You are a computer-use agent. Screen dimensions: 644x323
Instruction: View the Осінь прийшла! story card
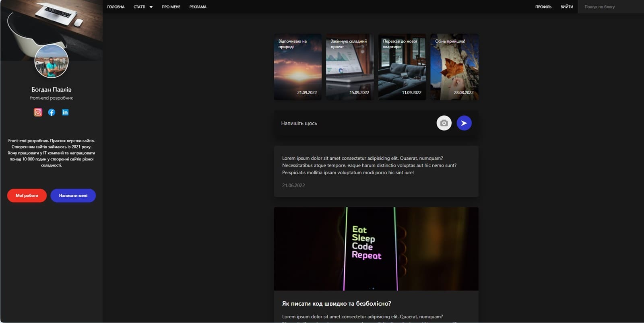tap(454, 67)
